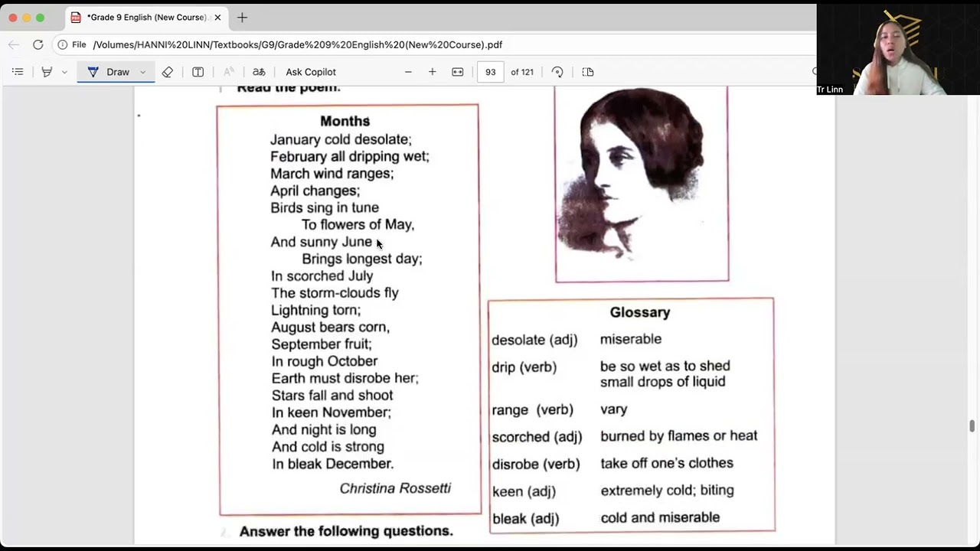Click the definition 'burned by flames or heat'
Screen dimensions: 980x551
[679, 435]
